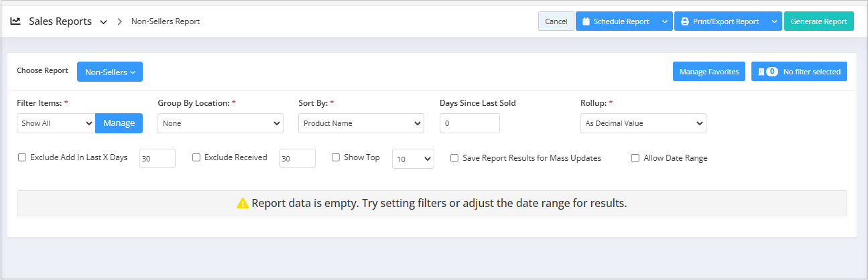Viewport: 868px width, 280px height.
Task: Open the Filter Items Show All dropdown
Action: [x=56, y=123]
